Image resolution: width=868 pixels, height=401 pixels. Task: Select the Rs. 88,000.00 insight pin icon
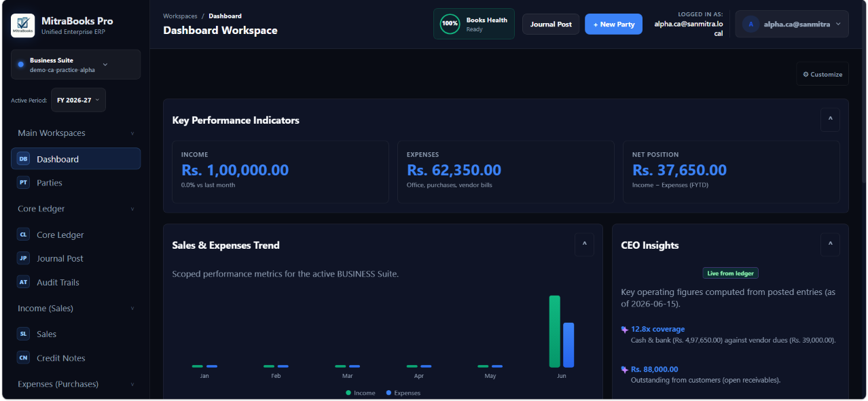[625, 370]
